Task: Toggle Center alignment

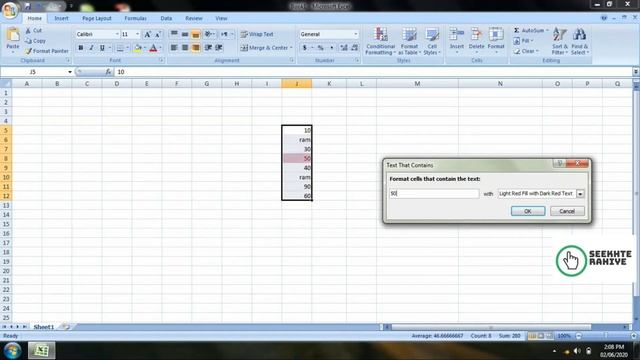Action: point(185,48)
